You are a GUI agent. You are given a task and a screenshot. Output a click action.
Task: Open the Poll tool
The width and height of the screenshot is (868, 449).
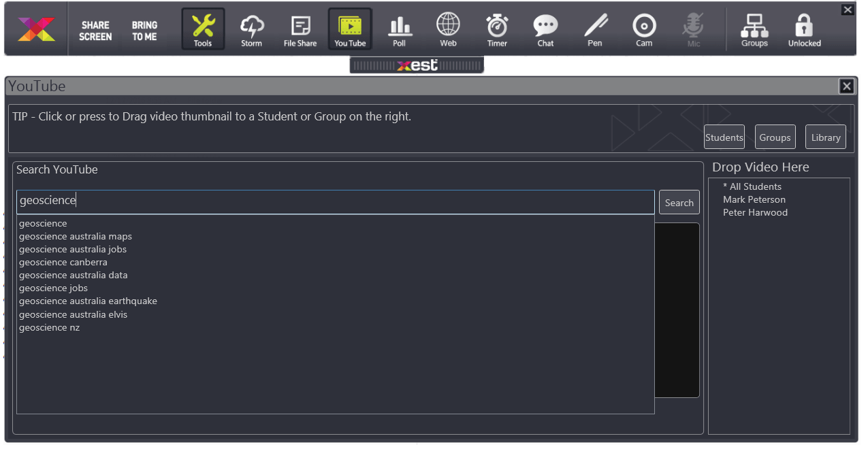(x=399, y=31)
